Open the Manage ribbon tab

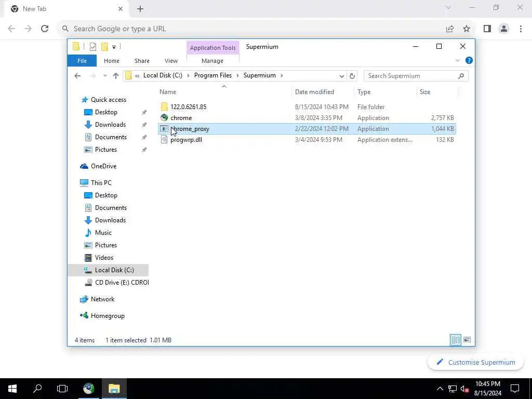pyautogui.click(x=212, y=61)
